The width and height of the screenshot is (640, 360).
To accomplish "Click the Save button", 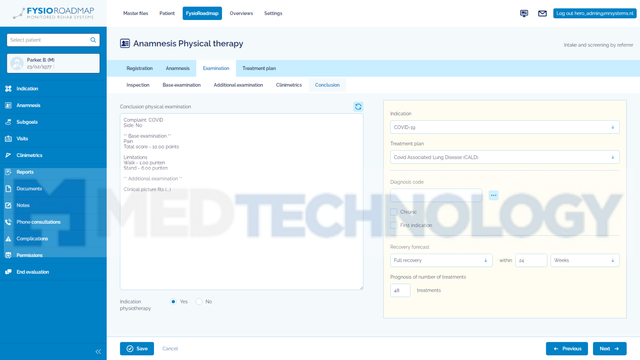I will click(x=137, y=349).
